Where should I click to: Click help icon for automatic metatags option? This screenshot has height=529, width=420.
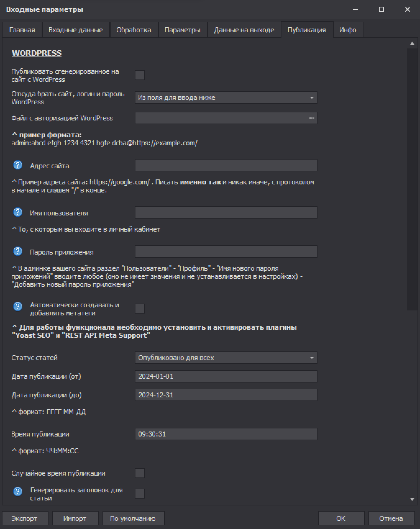[x=18, y=306]
